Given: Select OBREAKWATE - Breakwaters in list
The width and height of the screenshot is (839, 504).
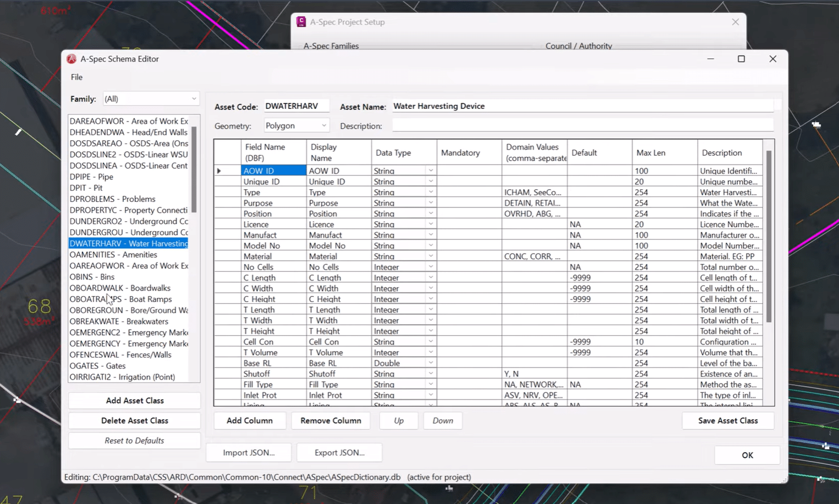Looking at the screenshot, I should tap(128, 321).
